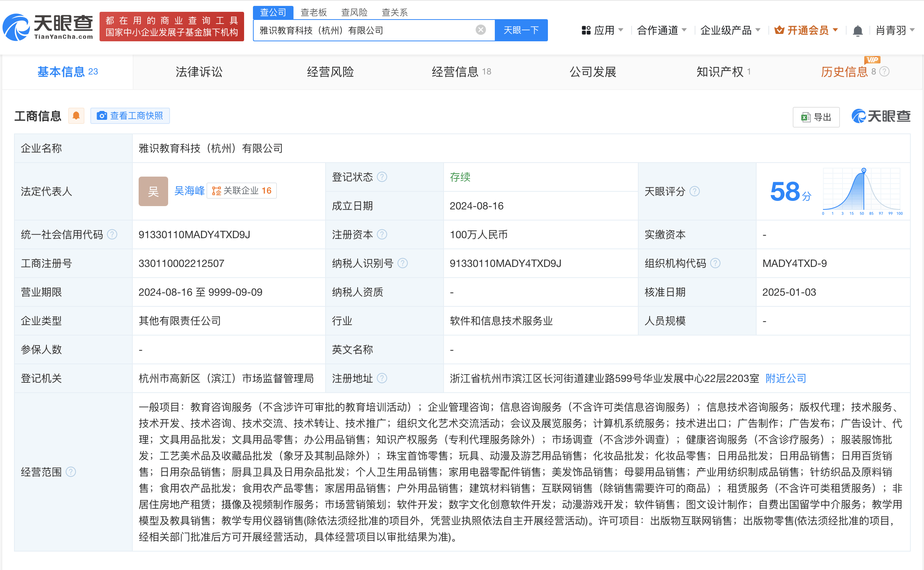The width and height of the screenshot is (924, 570).
Task: Click help icon beside 历史信息 tab
Action: 885,72
